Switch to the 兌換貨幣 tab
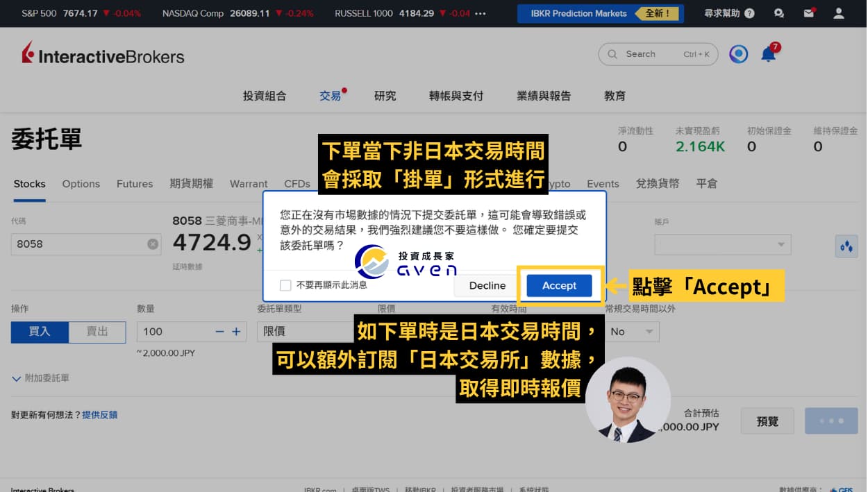 pyautogui.click(x=658, y=184)
